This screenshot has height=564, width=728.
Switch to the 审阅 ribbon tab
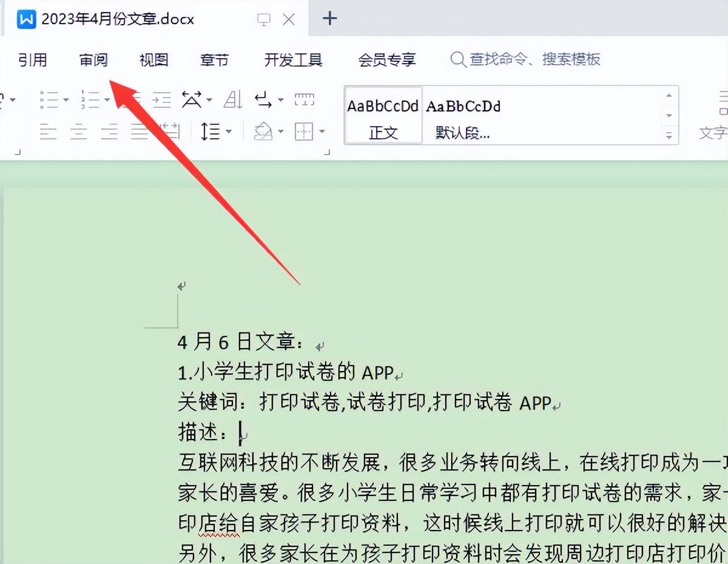pos(93,59)
